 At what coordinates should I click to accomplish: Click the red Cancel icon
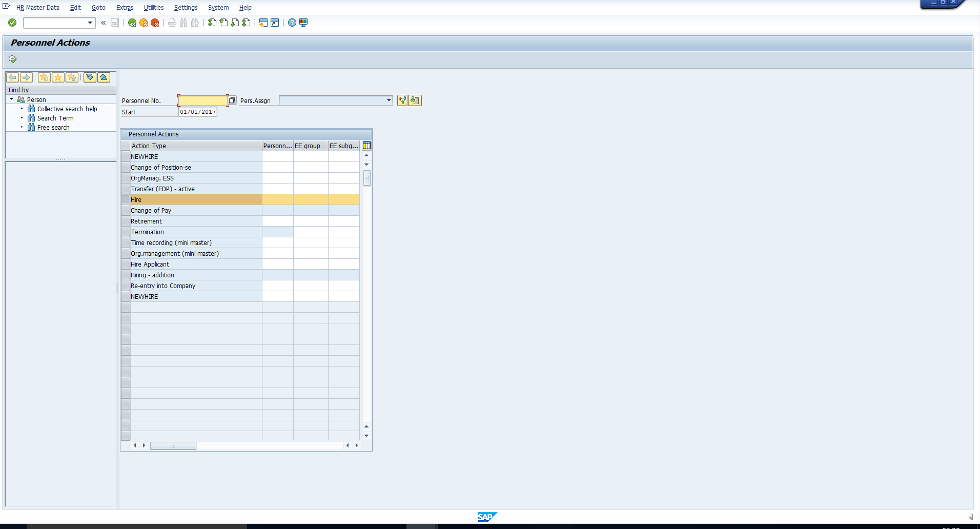pyautogui.click(x=155, y=23)
